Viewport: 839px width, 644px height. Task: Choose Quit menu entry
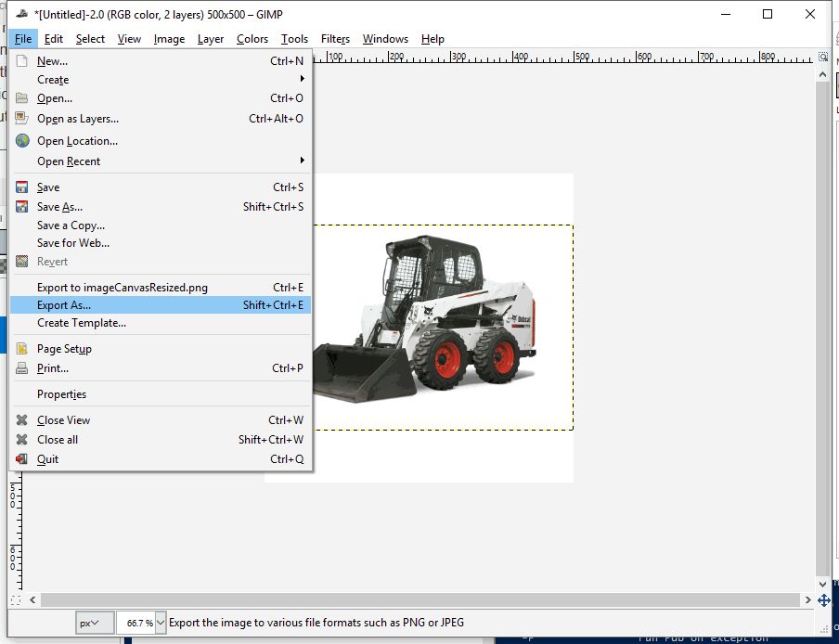160,459
